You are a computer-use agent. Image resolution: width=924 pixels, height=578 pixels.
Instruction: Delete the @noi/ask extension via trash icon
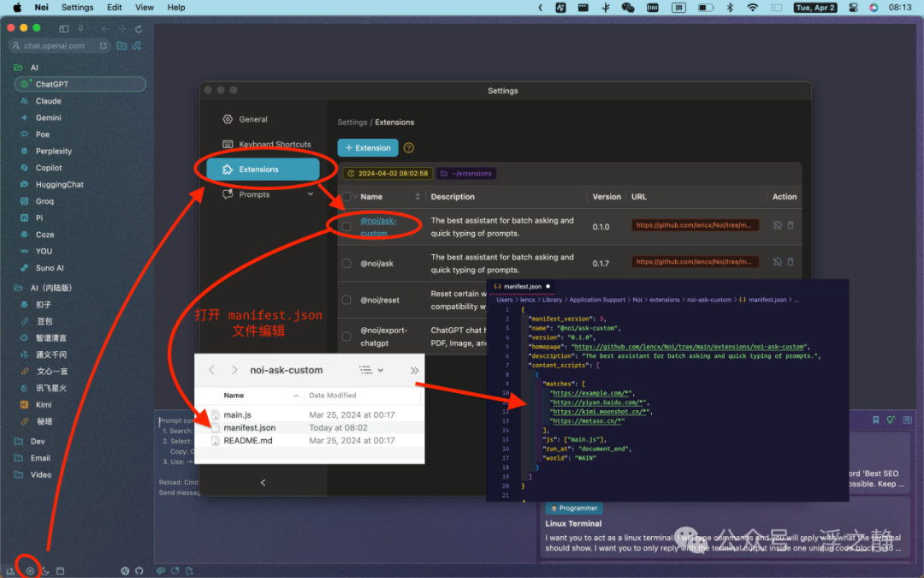click(x=791, y=262)
